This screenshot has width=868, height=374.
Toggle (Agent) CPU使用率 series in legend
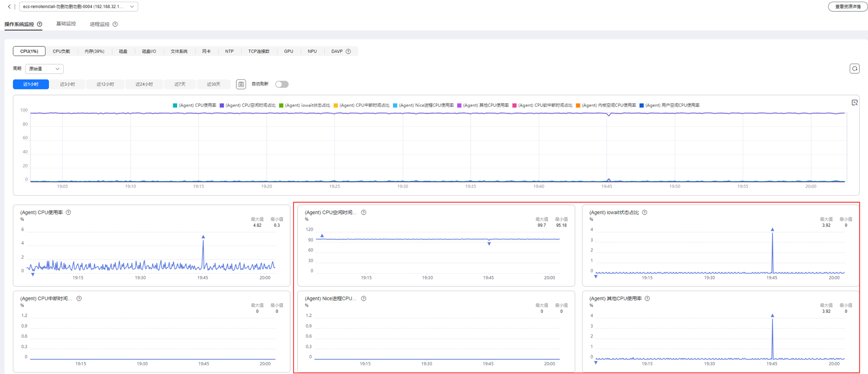[195, 105]
